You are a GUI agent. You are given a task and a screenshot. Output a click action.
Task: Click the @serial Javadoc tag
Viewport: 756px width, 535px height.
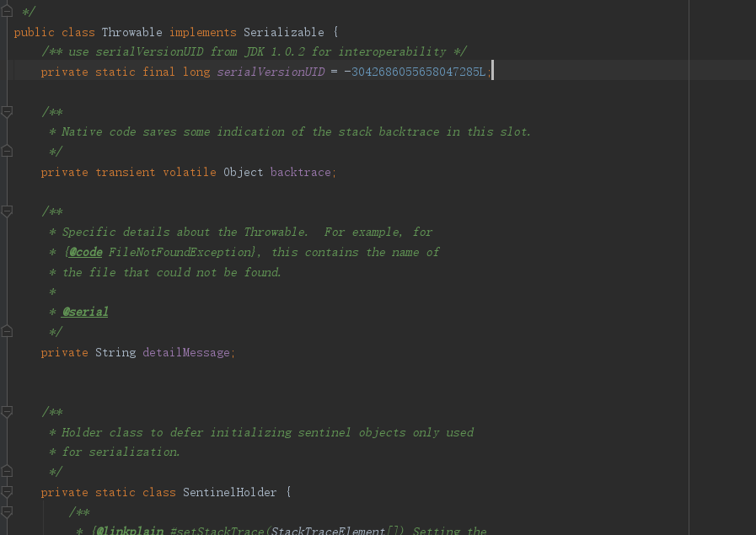(x=85, y=312)
